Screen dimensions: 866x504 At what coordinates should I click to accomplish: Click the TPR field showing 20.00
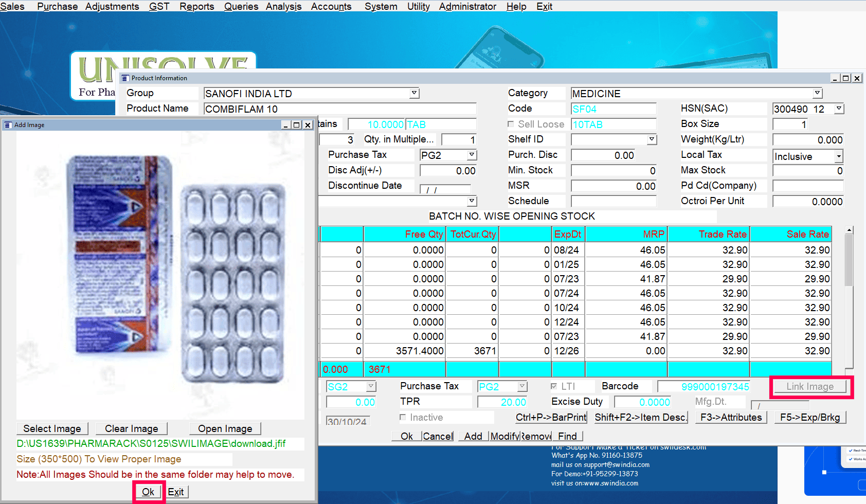[x=502, y=402]
